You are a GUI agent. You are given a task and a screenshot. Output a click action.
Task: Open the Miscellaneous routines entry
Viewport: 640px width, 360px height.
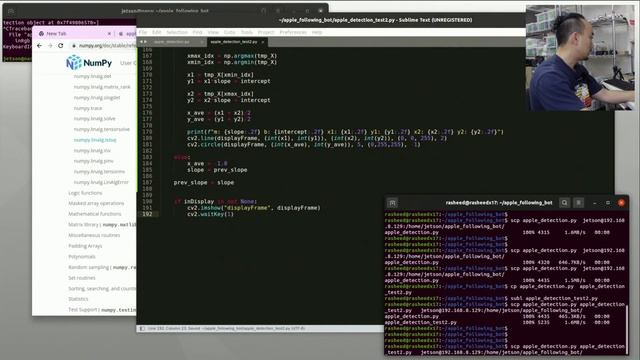[94, 235]
